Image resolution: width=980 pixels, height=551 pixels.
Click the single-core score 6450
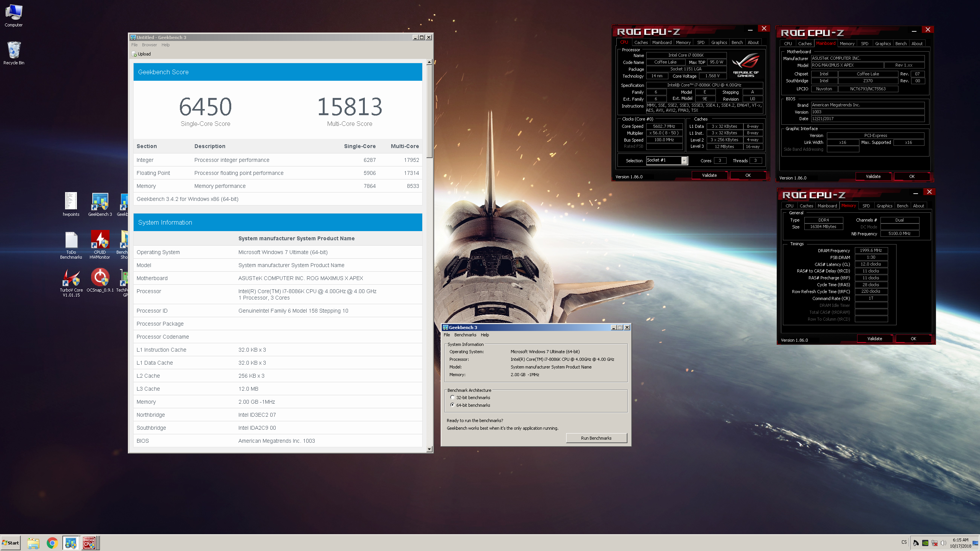pos(205,107)
